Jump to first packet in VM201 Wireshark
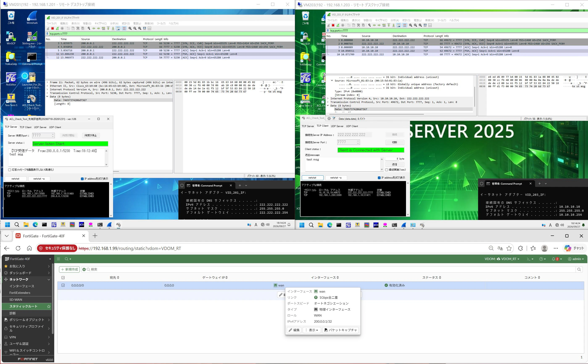 (x=108, y=28)
